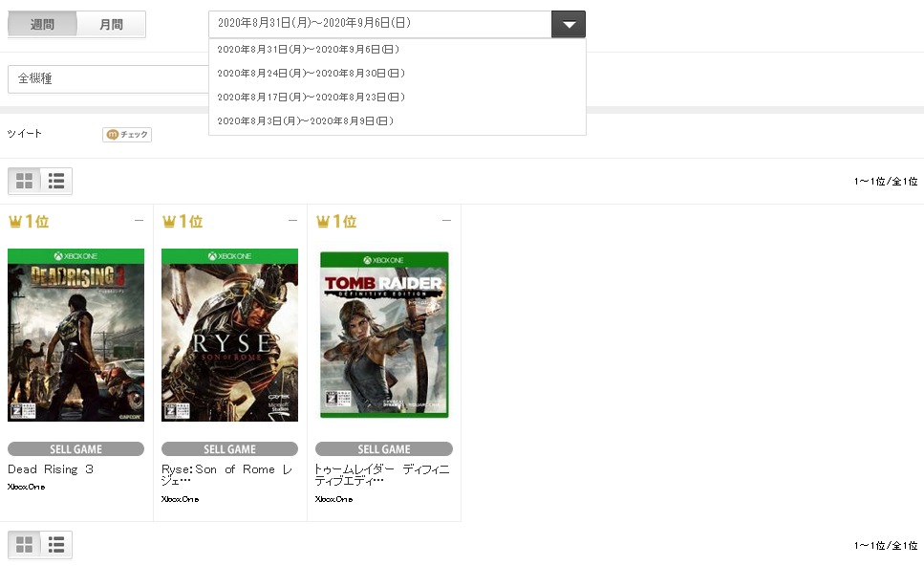Open the 全機種 platform selector
This screenshot has width=924, height=566.
click(x=108, y=79)
